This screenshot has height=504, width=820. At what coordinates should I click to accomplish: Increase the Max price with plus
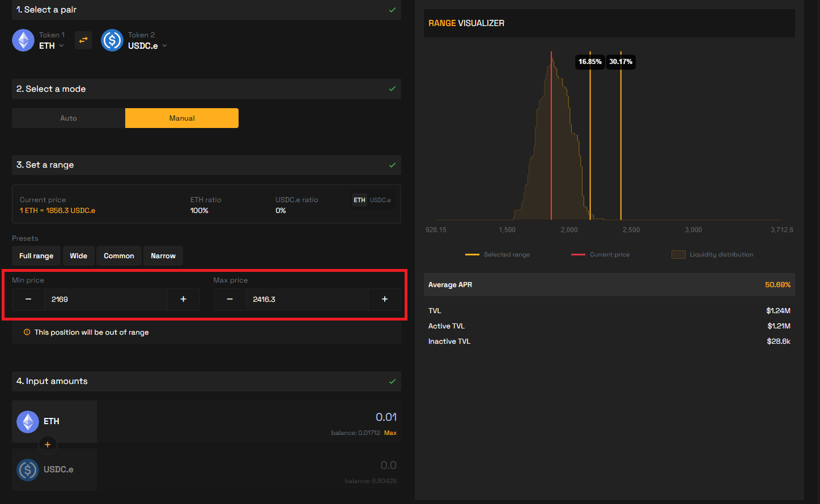point(385,299)
